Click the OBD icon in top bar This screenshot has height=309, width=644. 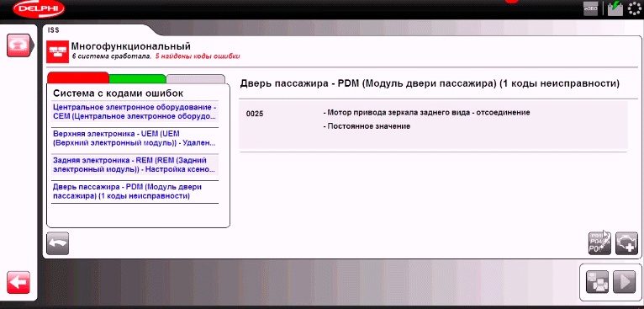pos(590,8)
